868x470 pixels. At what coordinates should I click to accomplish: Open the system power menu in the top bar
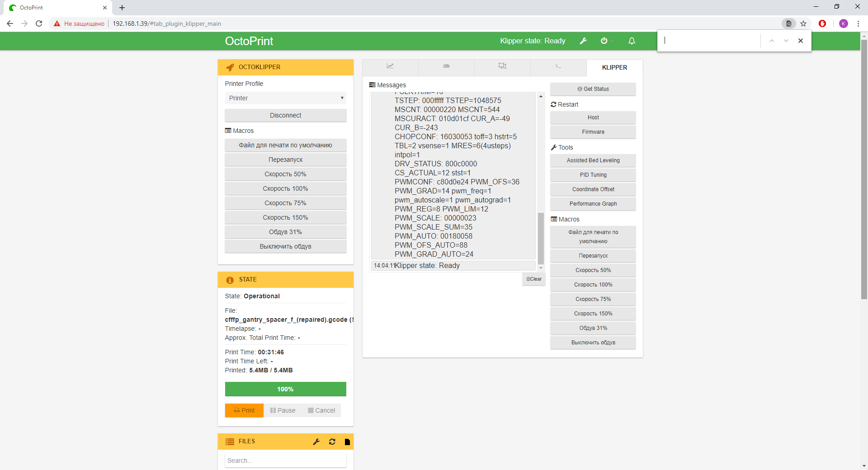pyautogui.click(x=604, y=41)
